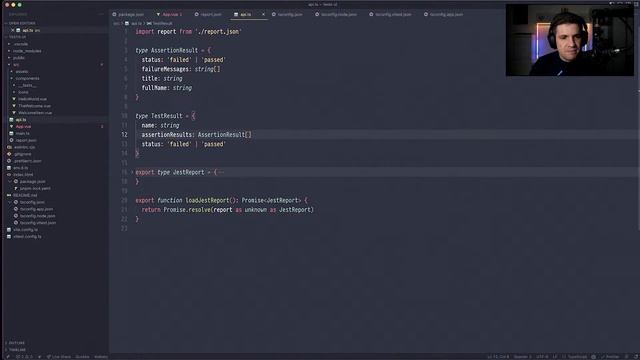Click the webcam overlay thumbnail
This screenshot has height=360, width=640.
pyautogui.click(x=570, y=40)
